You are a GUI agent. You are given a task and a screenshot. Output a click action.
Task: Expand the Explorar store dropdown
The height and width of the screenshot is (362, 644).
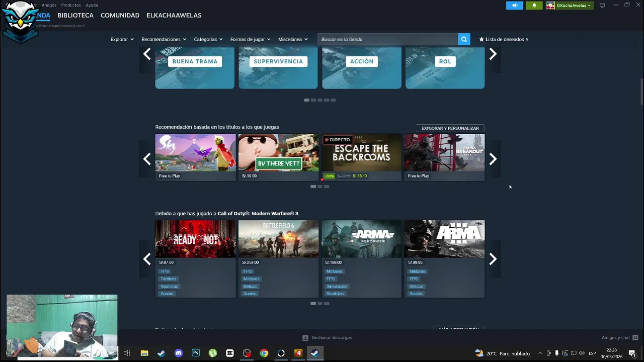pyautogui.click(x=122, y=39)
